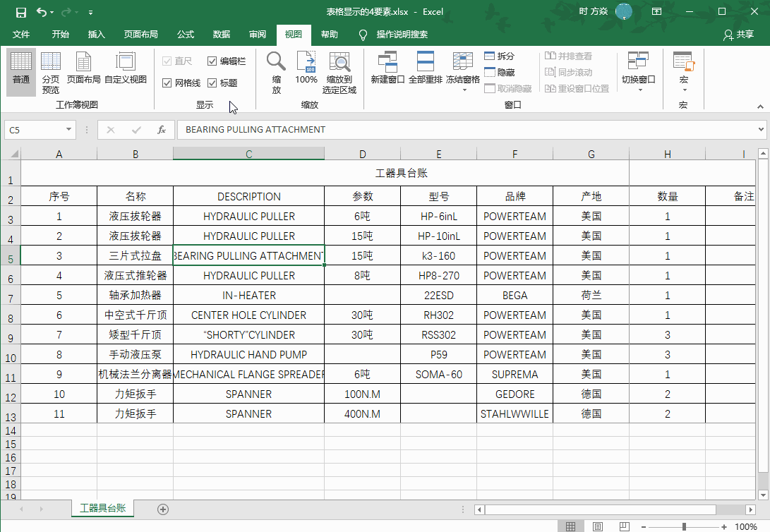This screenshot has height=532, width=770.
Task: Switch to Page Layout (页面布局) view
Action: click(x=83, y=68)
